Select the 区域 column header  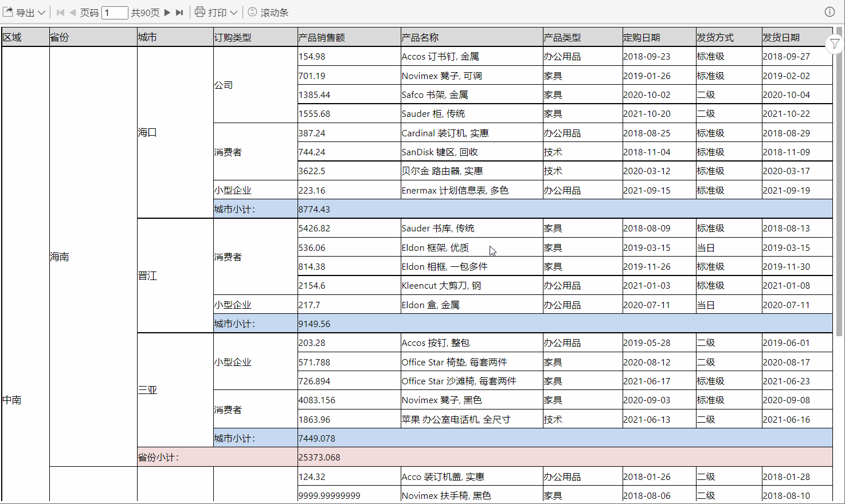pyautogui.click(x=26, y=37)
